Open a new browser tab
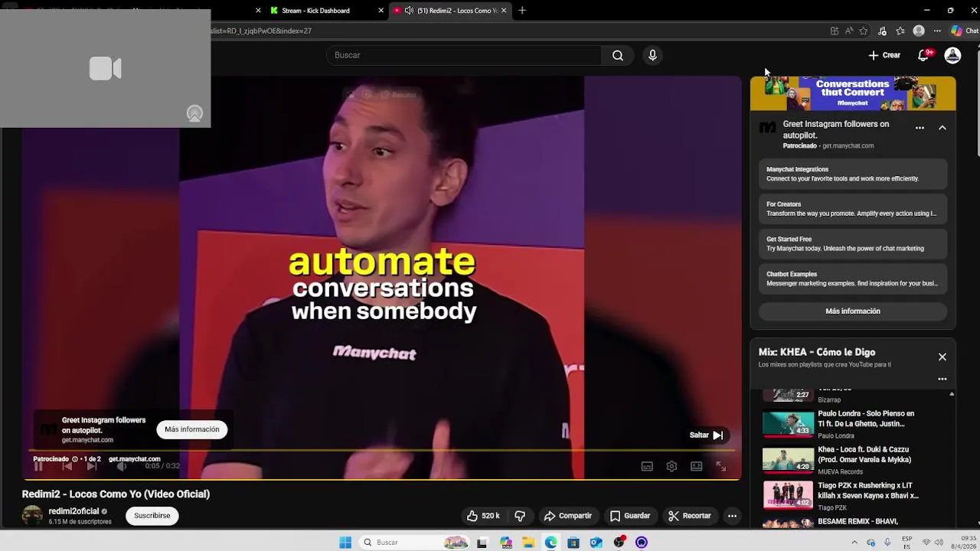980x551 pixels. coord(522,11)
